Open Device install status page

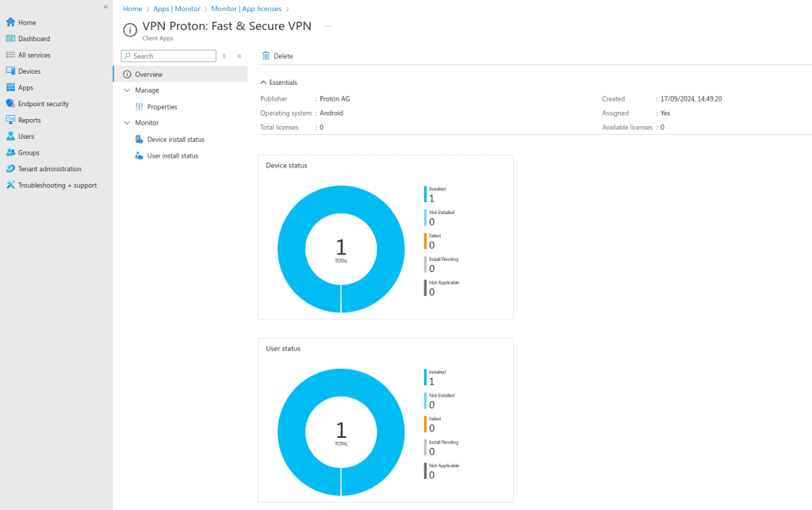[175, 140]
